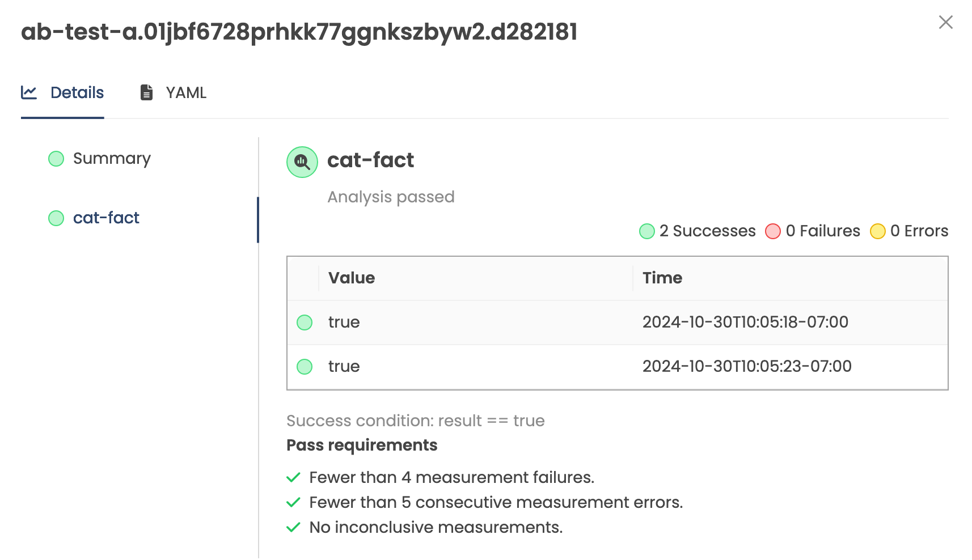The image size is (972, 560).
Task: Click the cat-fact analysis heading
Action: [x=370, y=160]
